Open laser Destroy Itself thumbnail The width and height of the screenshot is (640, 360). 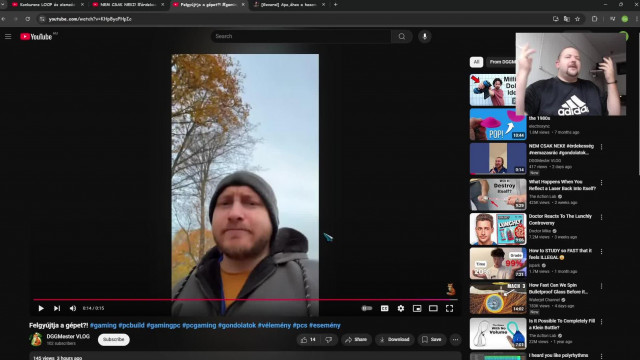(x=498, y=194)
